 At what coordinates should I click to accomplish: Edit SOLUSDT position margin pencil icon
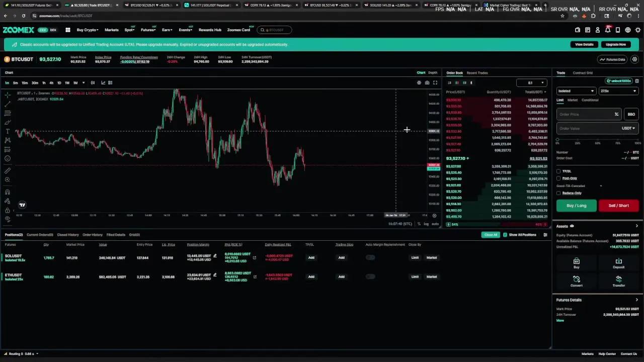click(x=215, y=255)
